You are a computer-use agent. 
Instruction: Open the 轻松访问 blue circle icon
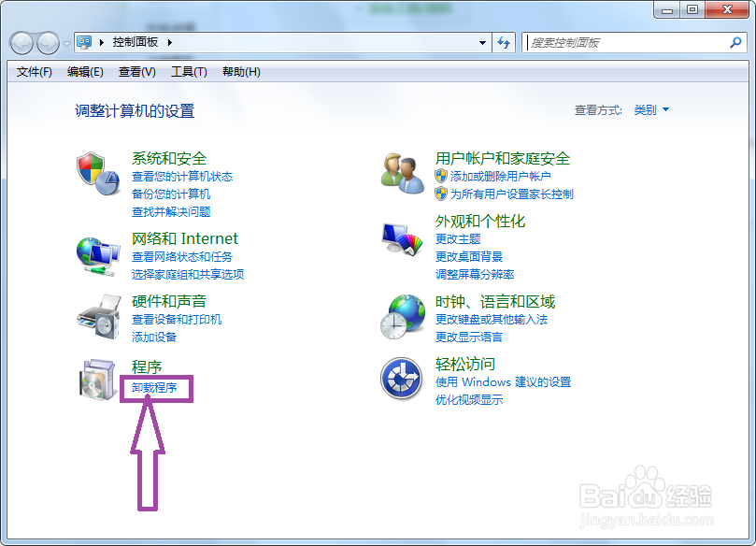[x=402, y=378]
